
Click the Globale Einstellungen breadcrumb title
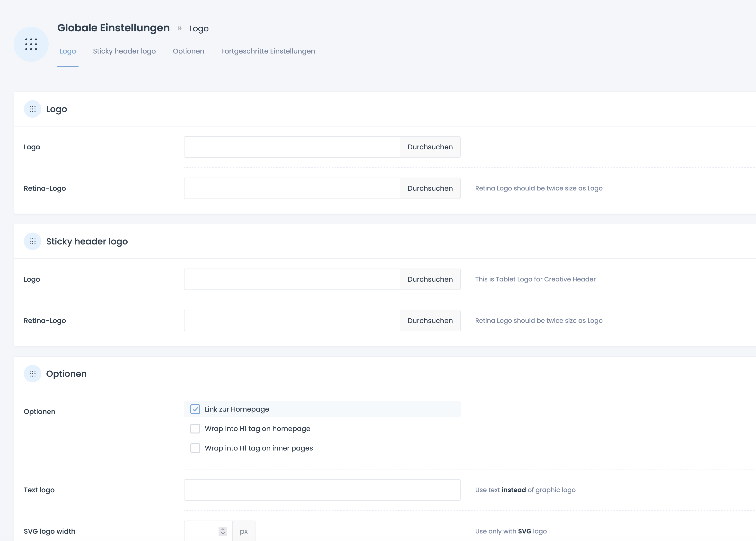tap(114, 28)
